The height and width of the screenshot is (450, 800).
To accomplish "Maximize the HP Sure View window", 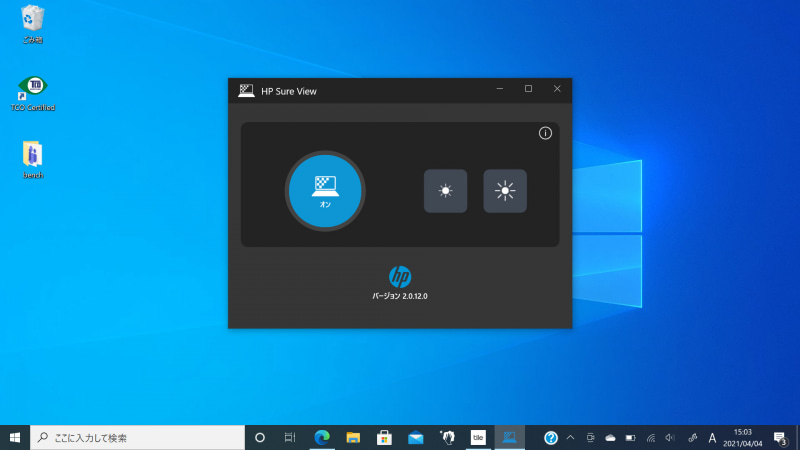I will (528, 89).
